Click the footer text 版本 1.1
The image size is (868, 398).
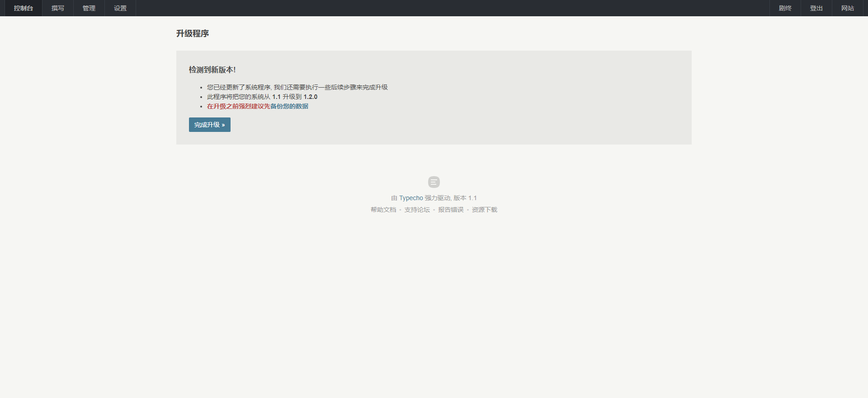(465, 198)
